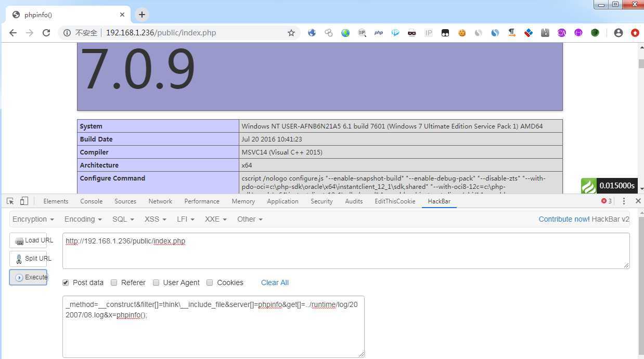The height and width of the screenshot is (359, 644).
Task: Open the green page load time badge
Action: tap(609, 186)
